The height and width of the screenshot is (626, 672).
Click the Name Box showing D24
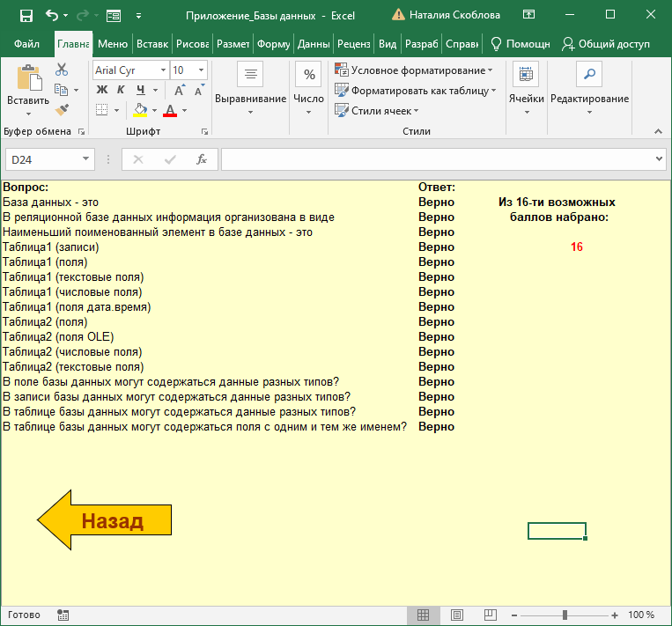click(42, 159)
